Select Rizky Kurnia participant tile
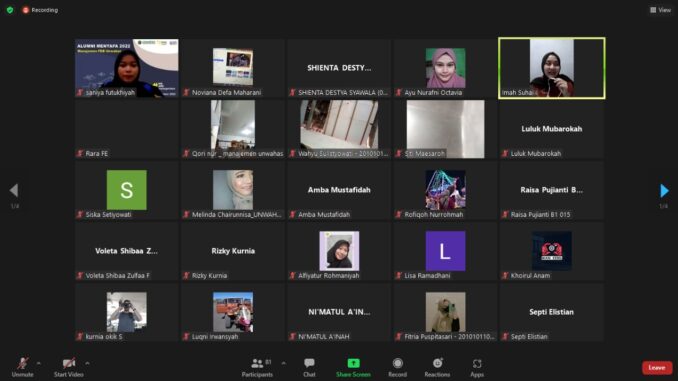 point(233,251)
